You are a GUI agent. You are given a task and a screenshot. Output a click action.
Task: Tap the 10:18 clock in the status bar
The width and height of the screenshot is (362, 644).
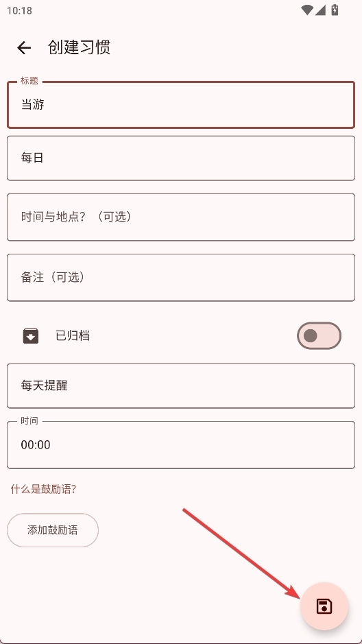[19, 11]
